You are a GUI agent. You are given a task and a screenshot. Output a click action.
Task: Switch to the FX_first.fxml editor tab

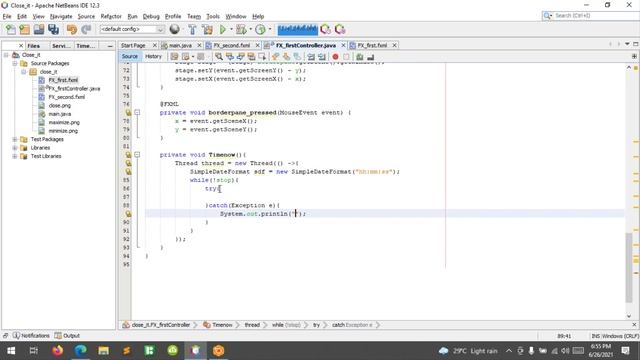372,45
